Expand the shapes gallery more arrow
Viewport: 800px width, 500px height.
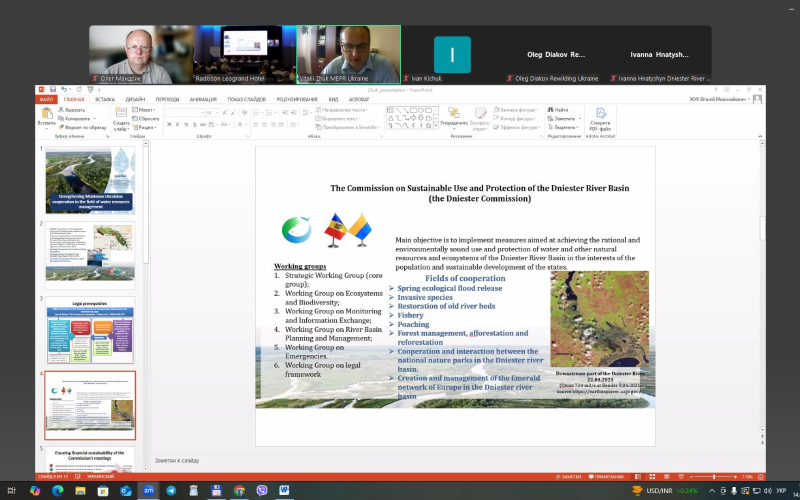pos(436,126)
